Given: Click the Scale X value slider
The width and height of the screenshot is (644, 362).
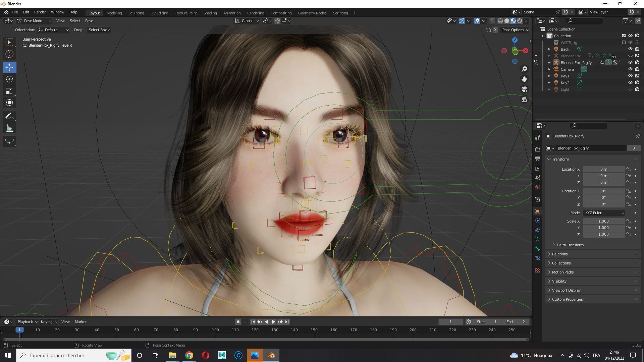Looking at the screenshot, I should [x=603, y=221].
